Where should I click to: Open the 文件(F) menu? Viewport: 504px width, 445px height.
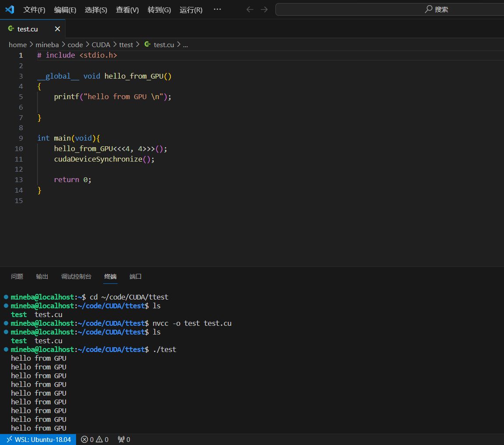tap(34, 10)
